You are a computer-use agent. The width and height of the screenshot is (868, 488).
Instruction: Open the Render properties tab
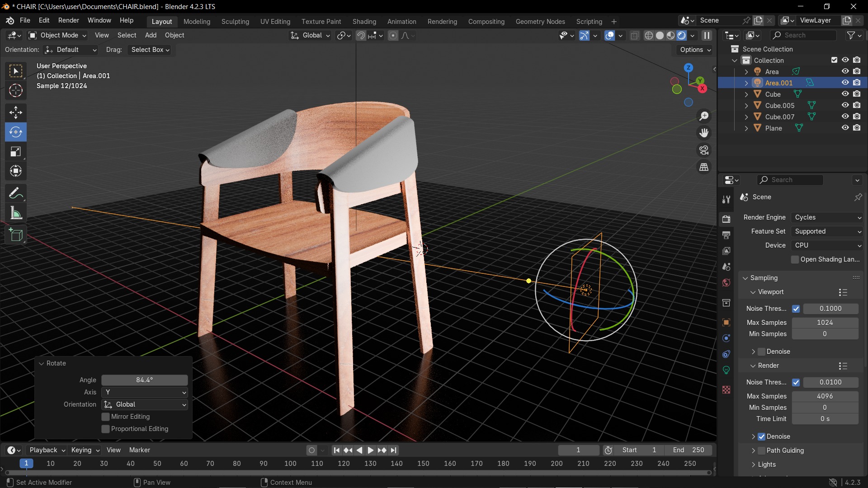click(x=726, y=219)
